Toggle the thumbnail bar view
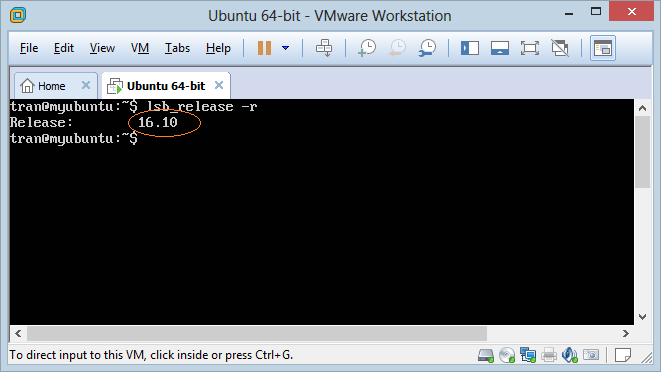Image resolution: width=661 pixels, height=372 pixels. coord(500,48)
